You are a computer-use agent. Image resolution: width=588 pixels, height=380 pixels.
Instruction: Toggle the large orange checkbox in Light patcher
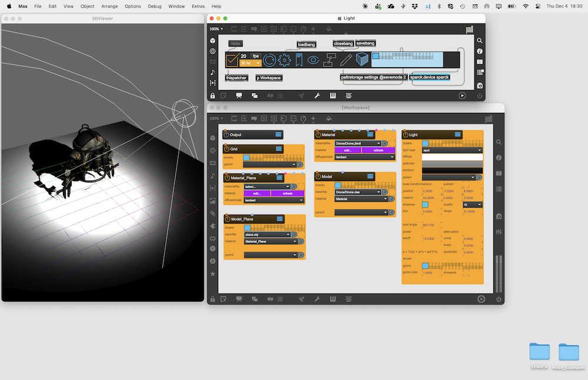click(232, 59)
